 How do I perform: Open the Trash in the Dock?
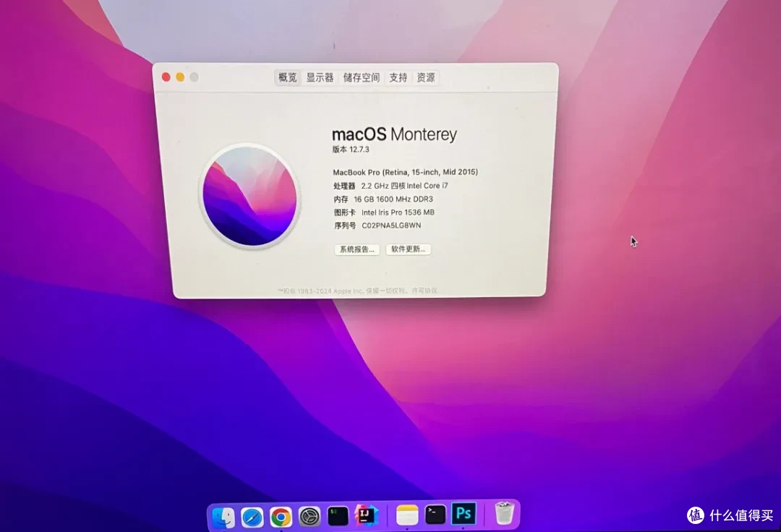[504, 513]
